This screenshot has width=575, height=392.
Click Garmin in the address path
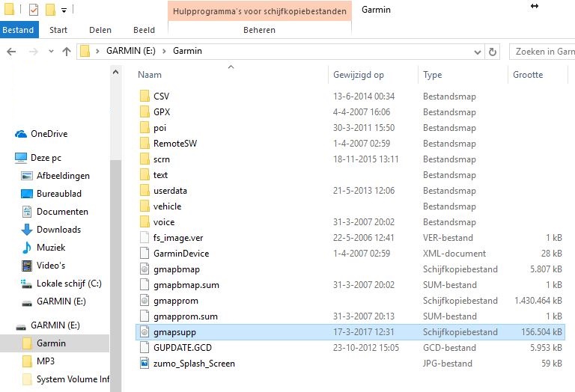pyautogui.click(x=187, y=51)
